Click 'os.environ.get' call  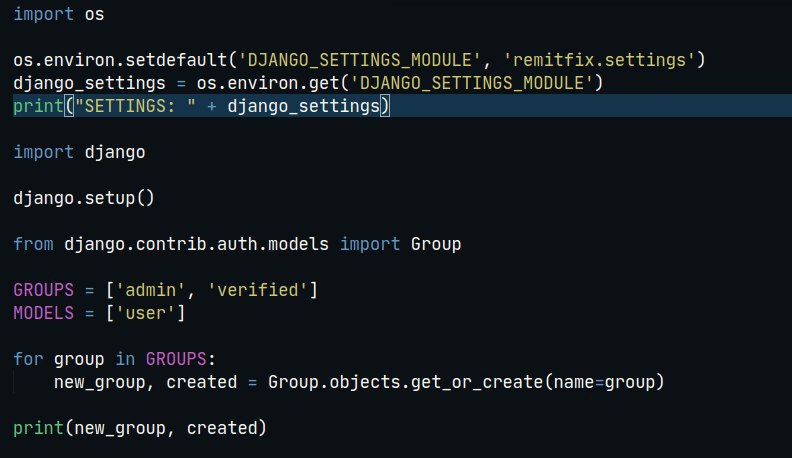[268, 83]
